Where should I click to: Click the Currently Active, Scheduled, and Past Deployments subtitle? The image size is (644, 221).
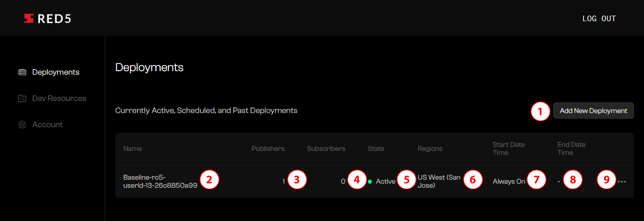206,111
